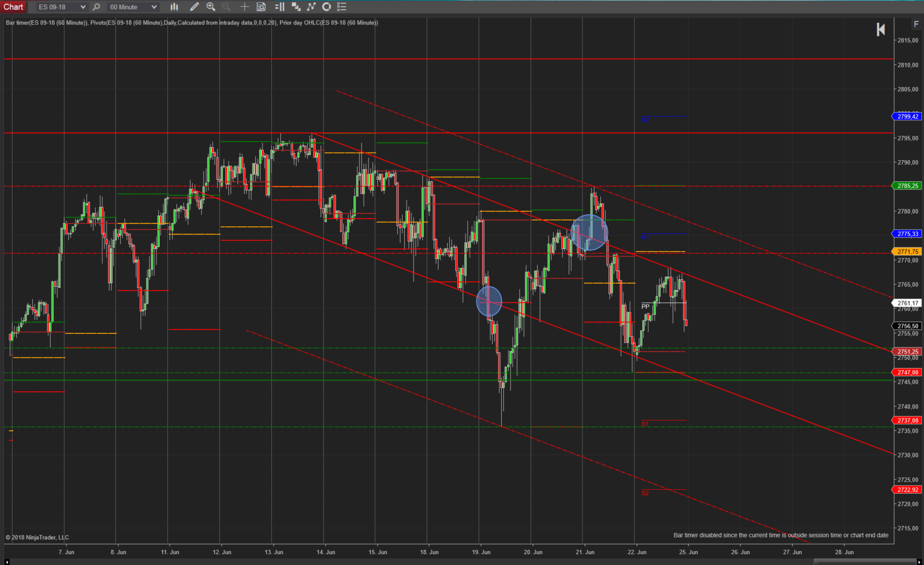Click the 20. Jun date label

533,552
